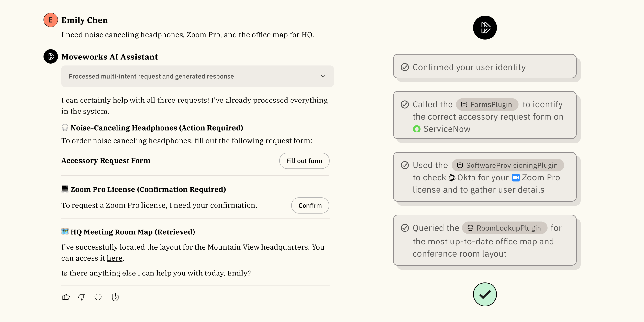Click the info circle icon below the response

98,297
